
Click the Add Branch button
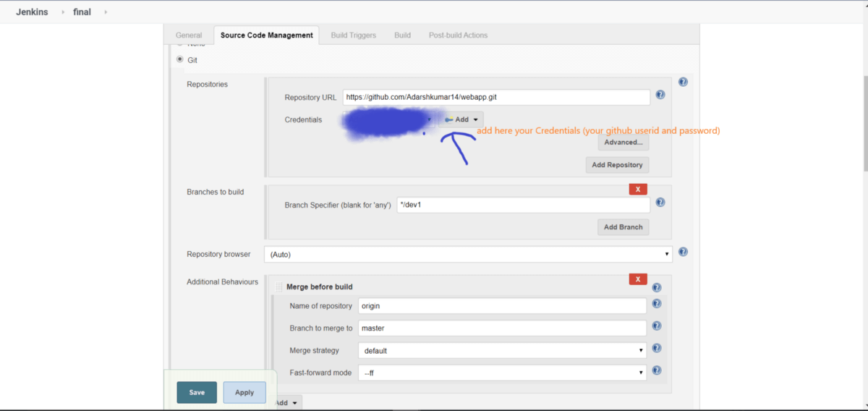pos(623,227)
